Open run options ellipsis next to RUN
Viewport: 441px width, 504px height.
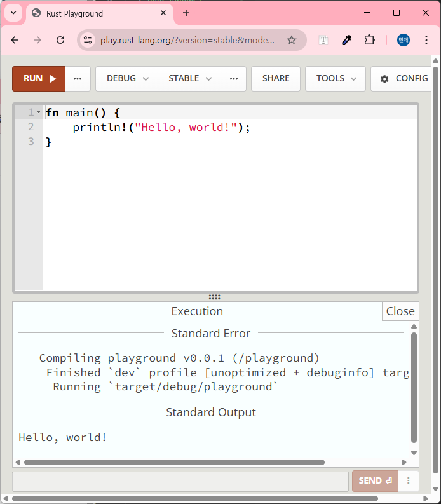(x=78, y=79)
